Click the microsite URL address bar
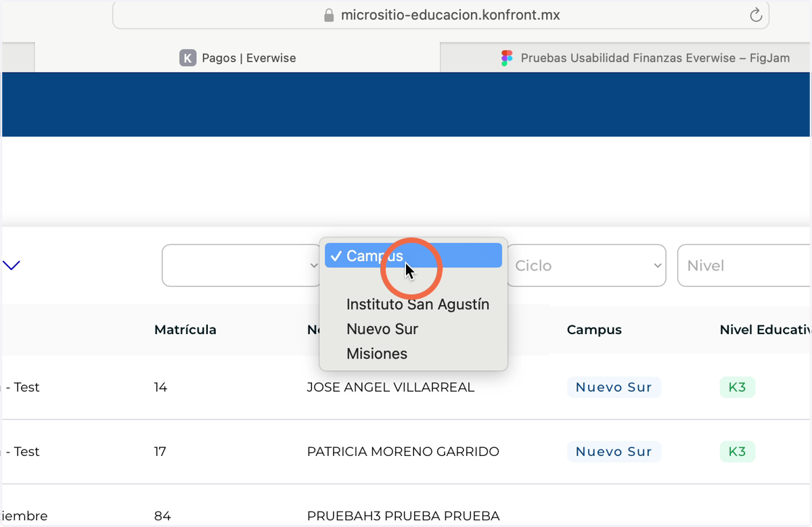Viewport: 812px width, 527px height. pyautogui.click(x=441, y=15)
